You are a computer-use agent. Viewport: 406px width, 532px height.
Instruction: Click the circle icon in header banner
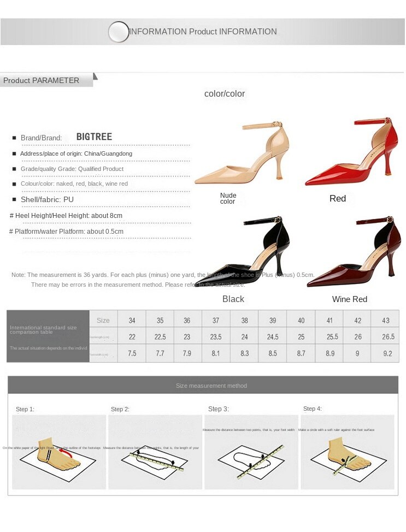pos(118,32)
